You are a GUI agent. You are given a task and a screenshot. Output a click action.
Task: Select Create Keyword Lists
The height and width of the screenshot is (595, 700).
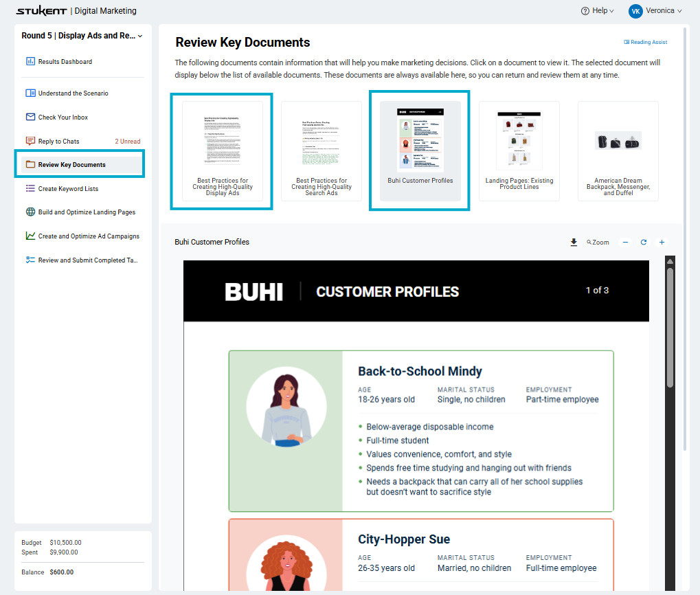coord(68,189)
